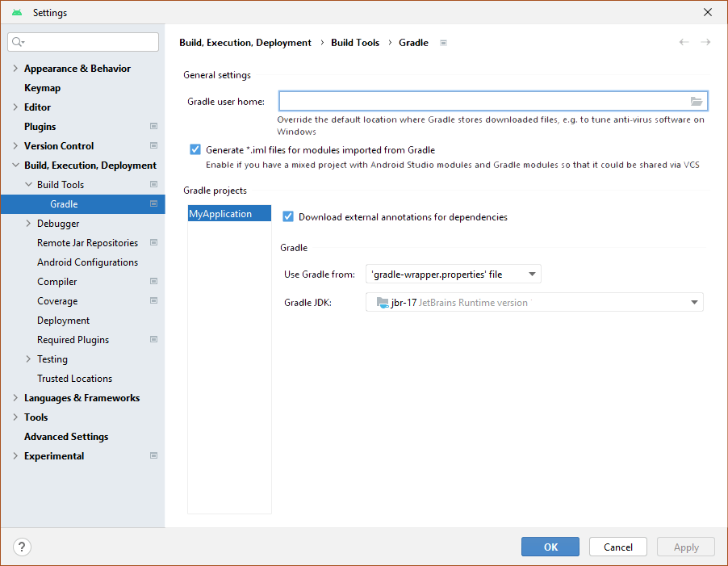Click the project-level icon on the selected Gradle row

pyautogui.click(x=153, y=203)
